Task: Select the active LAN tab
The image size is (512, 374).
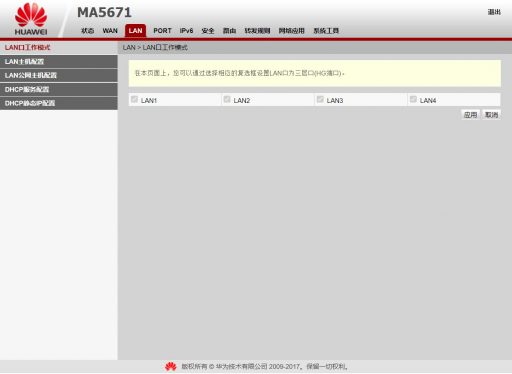Action: pyautogui.click(x=135, y=31)
